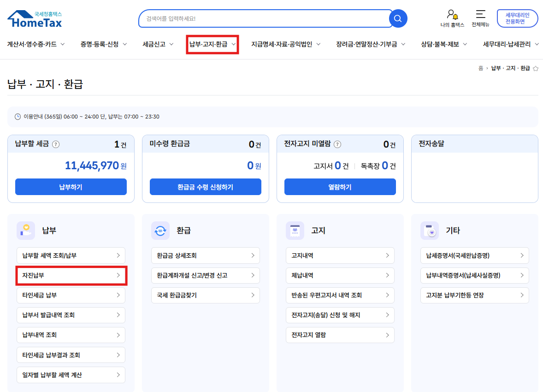Click the favorite star icon in breadcrumb
This screenshot has width=543, height=392.
click(x=535, y=68)
